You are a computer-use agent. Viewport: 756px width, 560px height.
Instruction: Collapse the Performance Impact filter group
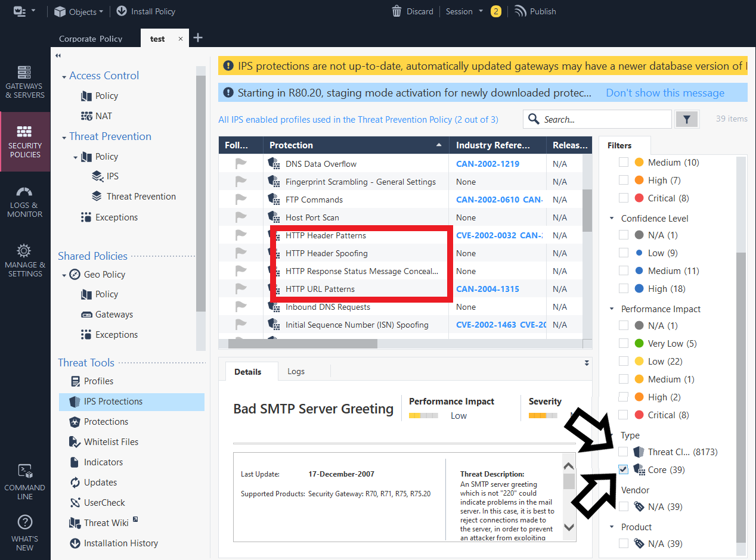point(612,309)
